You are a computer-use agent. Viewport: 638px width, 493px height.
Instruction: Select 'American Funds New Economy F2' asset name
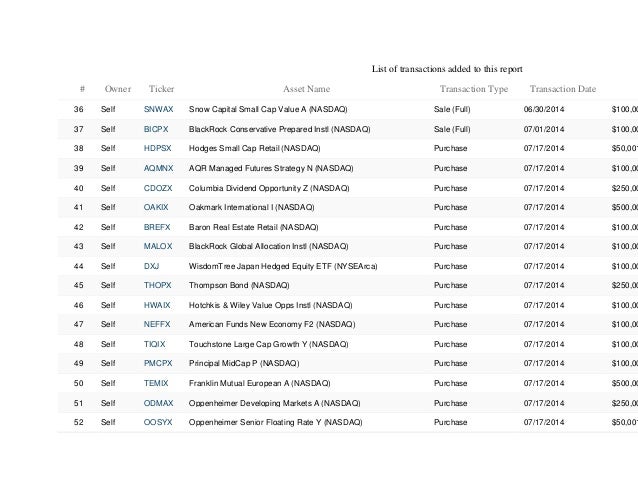(x=251, y=324)
